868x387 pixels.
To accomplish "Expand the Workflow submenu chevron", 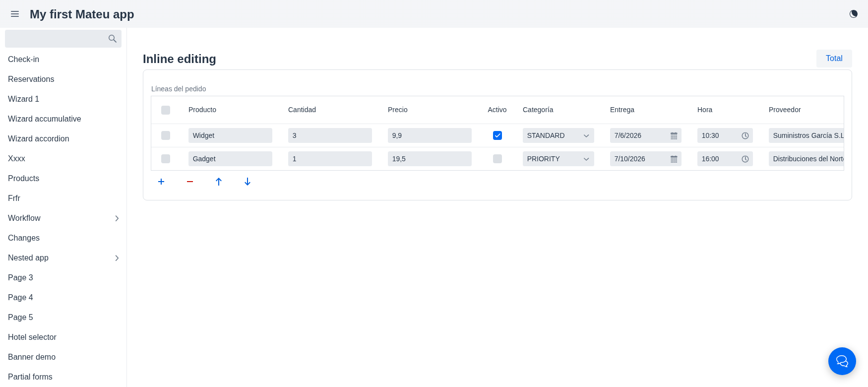I will pyautogui.click(x=117, y=218).
